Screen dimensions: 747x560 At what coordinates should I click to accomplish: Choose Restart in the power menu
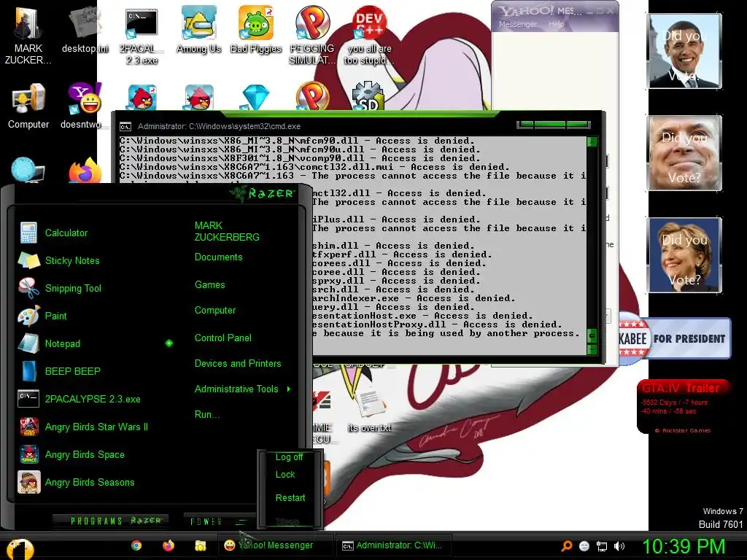pos(290,497)
